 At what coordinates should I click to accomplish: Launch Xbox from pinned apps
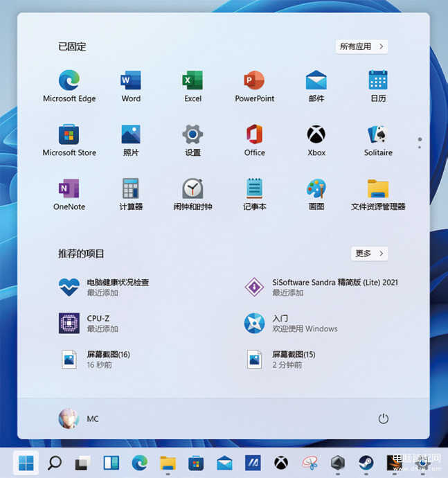point(316,140)
